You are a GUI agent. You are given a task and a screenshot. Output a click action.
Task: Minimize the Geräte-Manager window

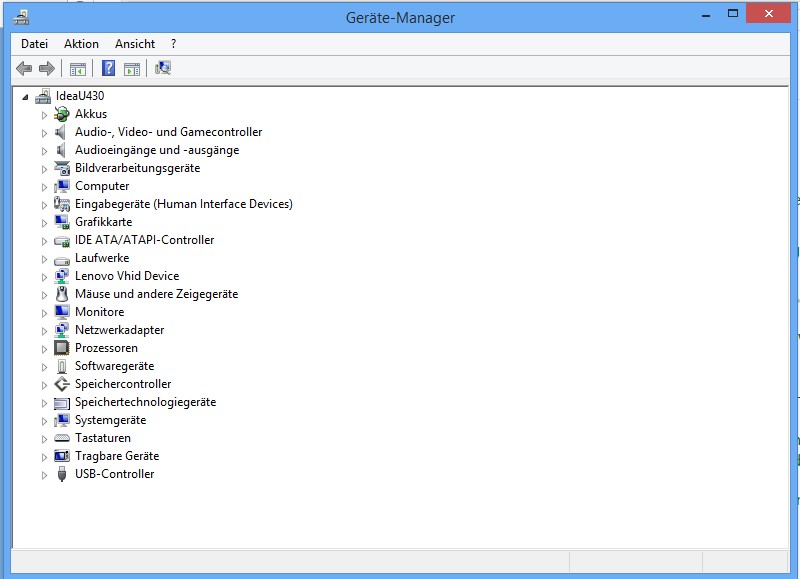pyautogui.click(x=706, y=15)
